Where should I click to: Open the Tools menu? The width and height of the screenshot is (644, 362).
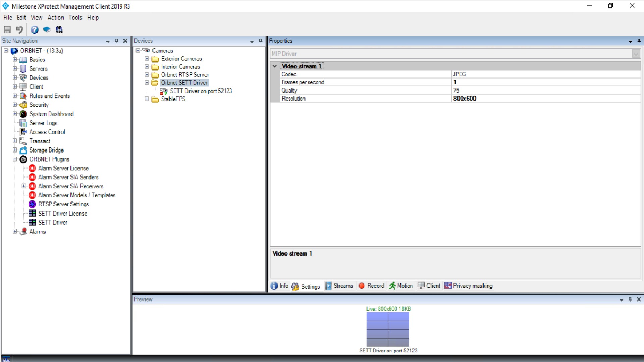coord(75,18)
